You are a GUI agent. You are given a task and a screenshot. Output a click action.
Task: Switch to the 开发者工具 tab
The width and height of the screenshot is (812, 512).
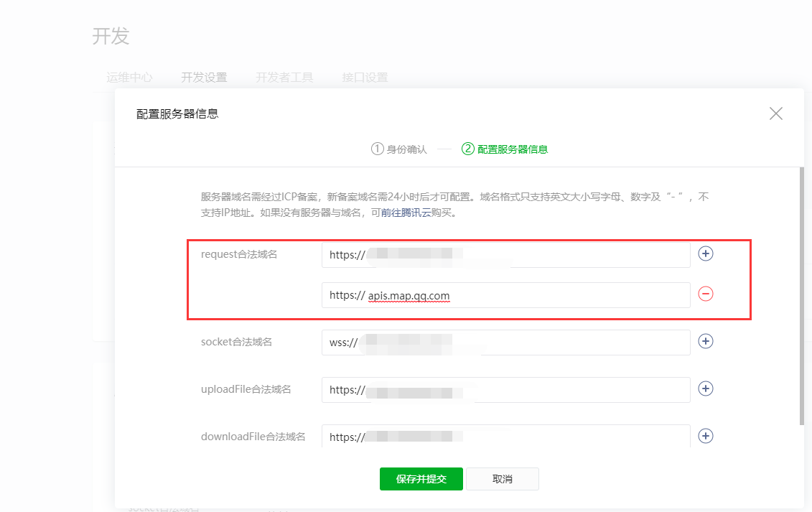point(284,78)
